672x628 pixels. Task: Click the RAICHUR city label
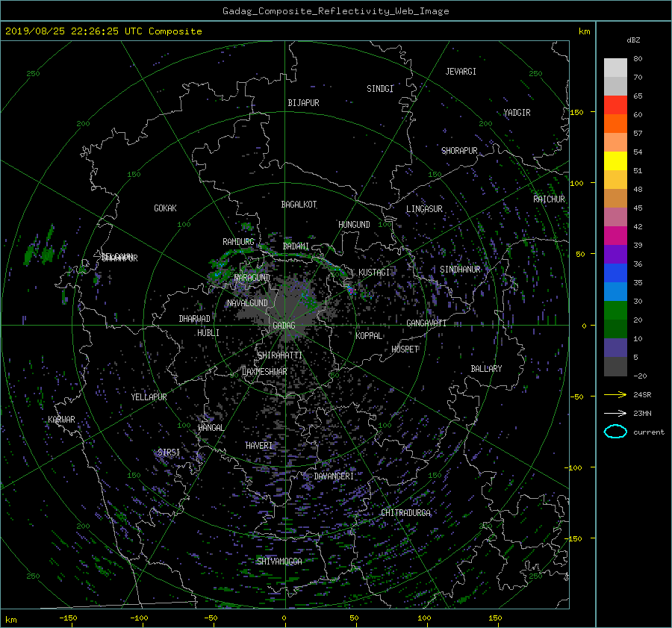pyautogui.click(x=549, y=199)
